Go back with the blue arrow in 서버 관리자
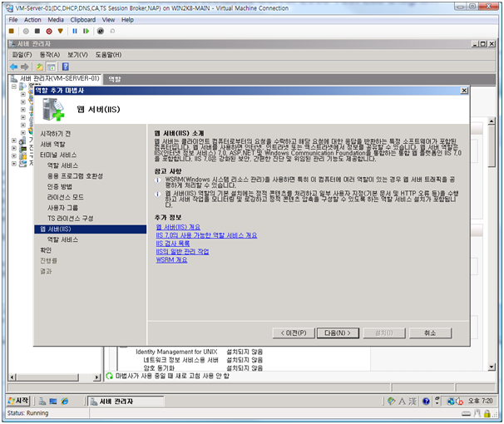The height and width of the screenshot is (424, 504). [14, 67]
